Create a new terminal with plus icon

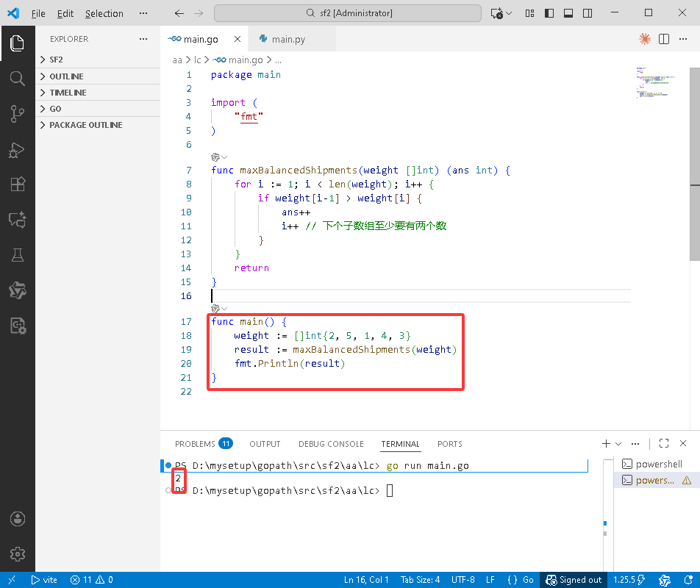point(606,443)
